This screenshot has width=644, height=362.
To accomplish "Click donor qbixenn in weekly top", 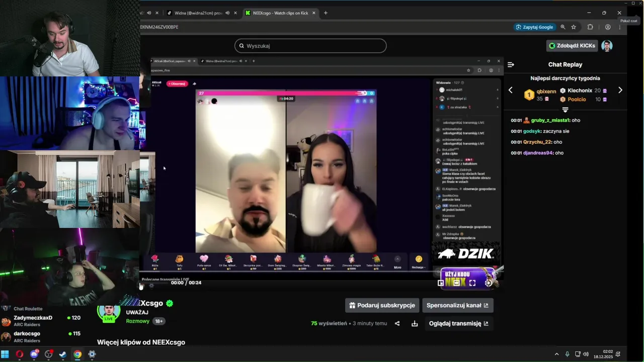I will (x=546, y=92).
